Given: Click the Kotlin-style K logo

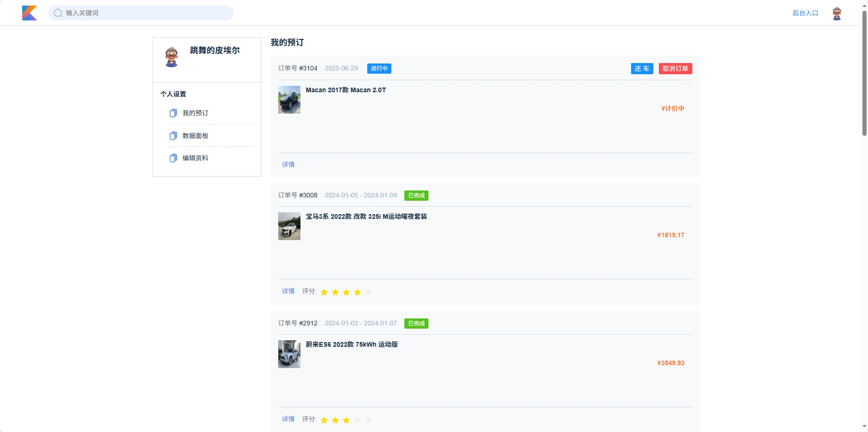Looking at the screenshot, I should (30, 13).
